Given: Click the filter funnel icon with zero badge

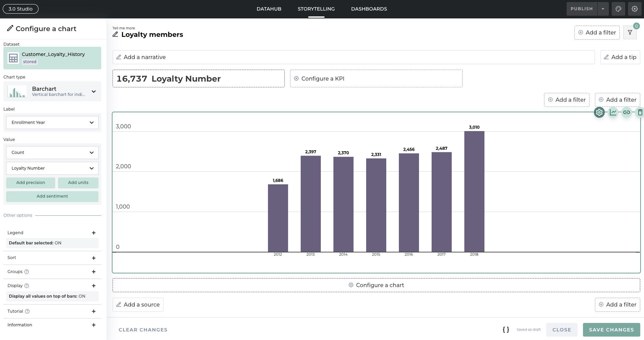Looking at the screenshot, I should tap(629, 32).
